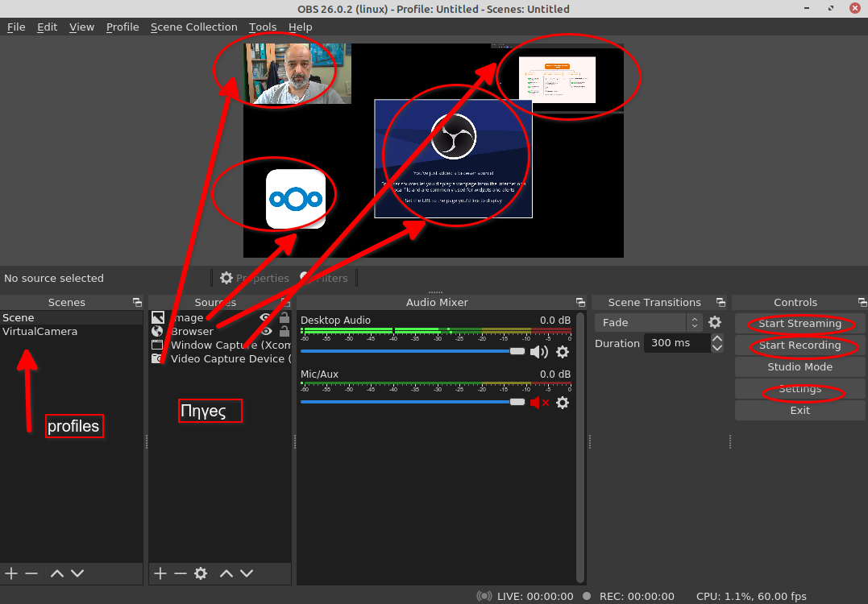Image resolution: width=868 pixels, height=604 pixels.
Task: Open the Edit menu
Action: pyautogui.click(x=47, y=27)
